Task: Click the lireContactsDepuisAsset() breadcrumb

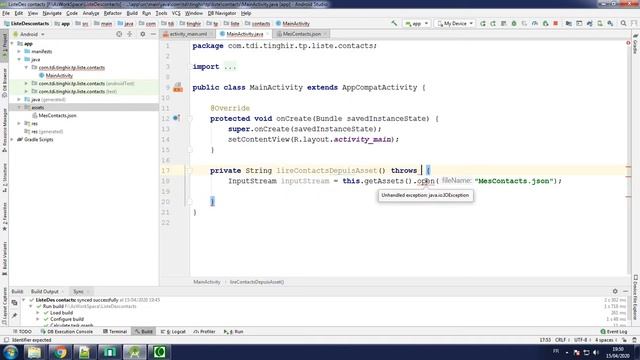Action: [257, 282]
